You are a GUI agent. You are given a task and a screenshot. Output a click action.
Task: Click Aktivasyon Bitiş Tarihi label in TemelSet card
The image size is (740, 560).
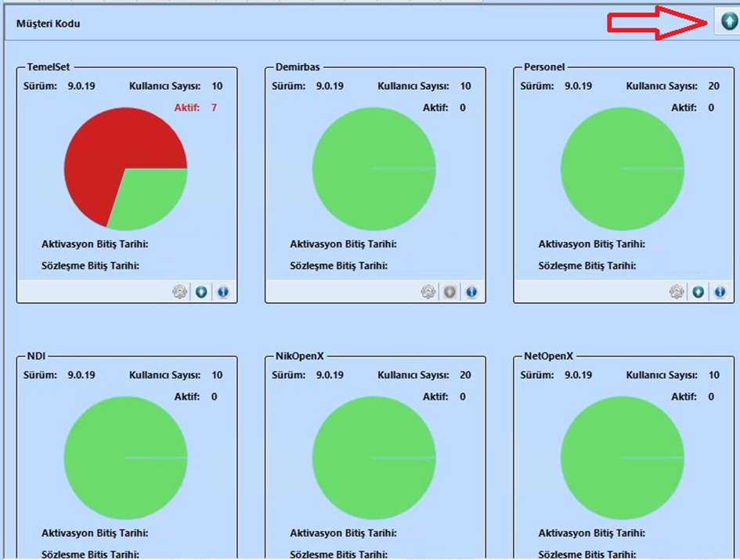95,244
